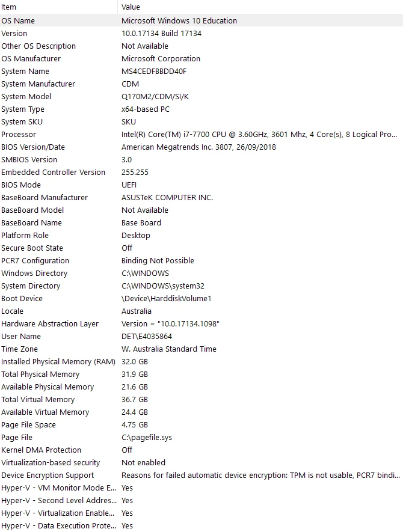Select the Intel Core i7-7700 processor value
This screenshot has width=403, height=532.
259,135
